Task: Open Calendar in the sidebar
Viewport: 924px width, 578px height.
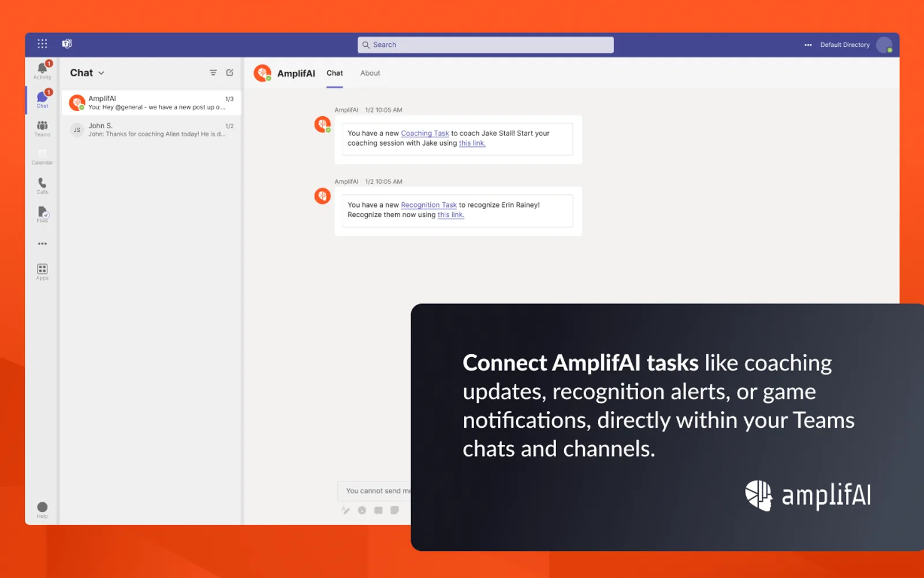Action: [42, 157]
